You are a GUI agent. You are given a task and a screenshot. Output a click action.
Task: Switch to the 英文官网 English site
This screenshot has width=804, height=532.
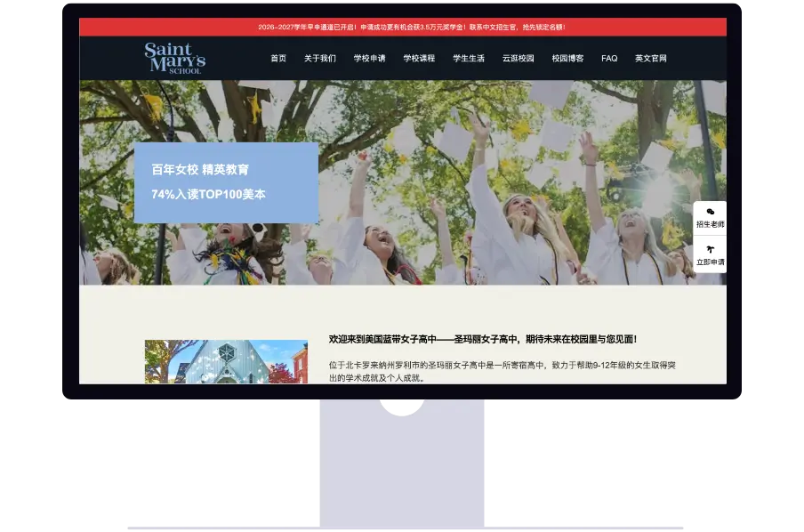[650, 59]
